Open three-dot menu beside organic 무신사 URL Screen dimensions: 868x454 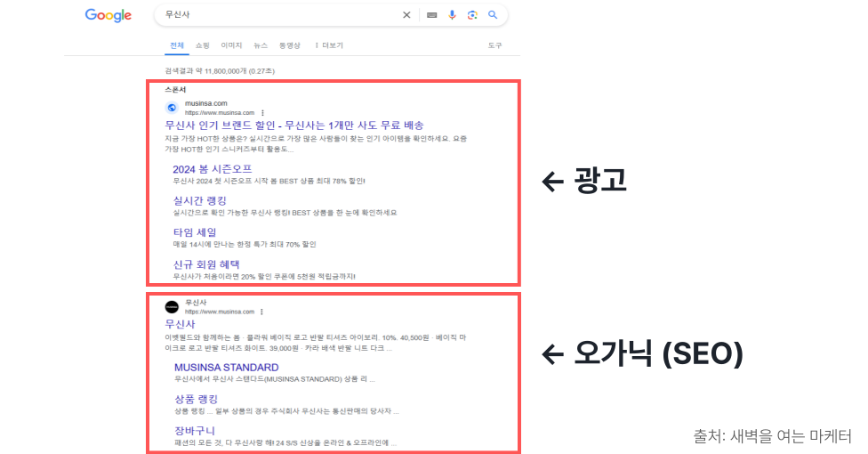point(261,312)
